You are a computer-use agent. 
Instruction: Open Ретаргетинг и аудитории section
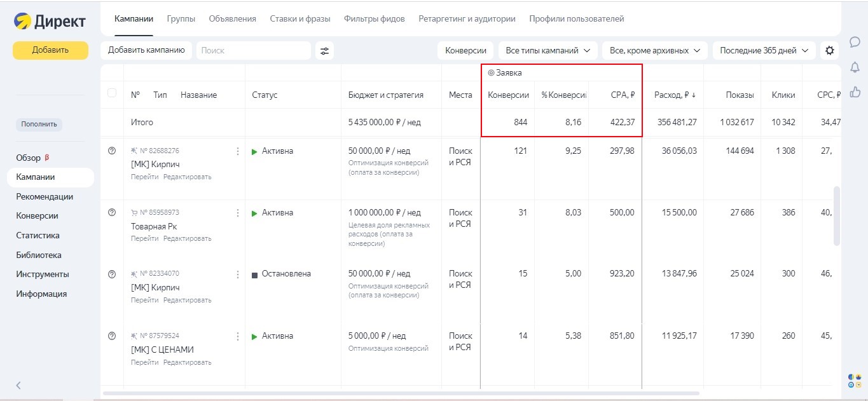coord(467,18)
